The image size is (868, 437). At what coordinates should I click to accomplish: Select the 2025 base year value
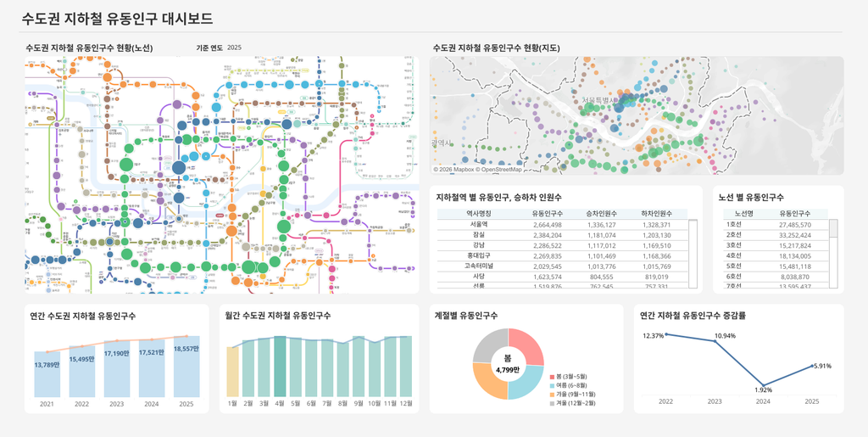click(x=234, y=48)
